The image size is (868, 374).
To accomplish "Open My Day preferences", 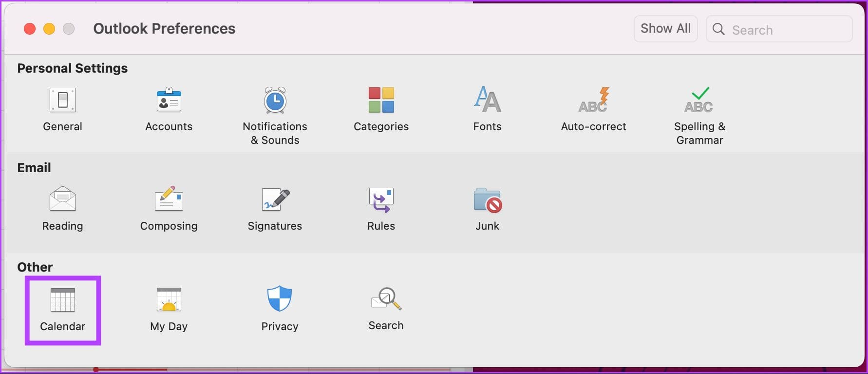I will pos(169,310).
